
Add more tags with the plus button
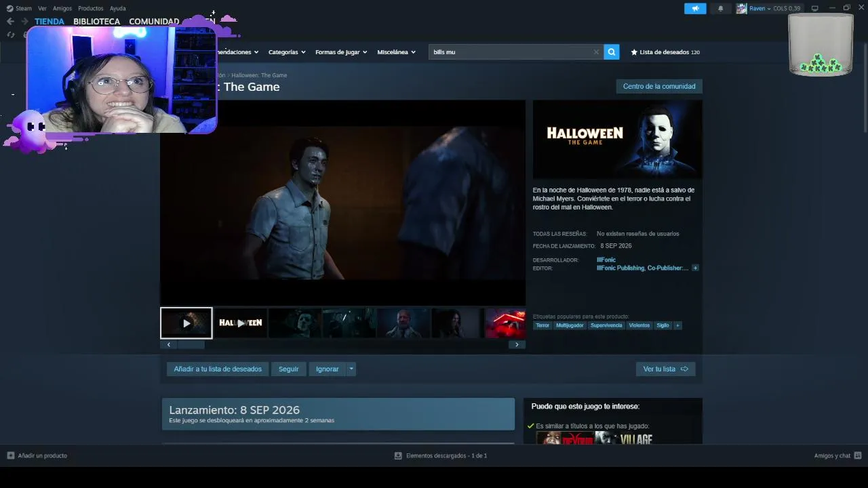coord(677,325)
